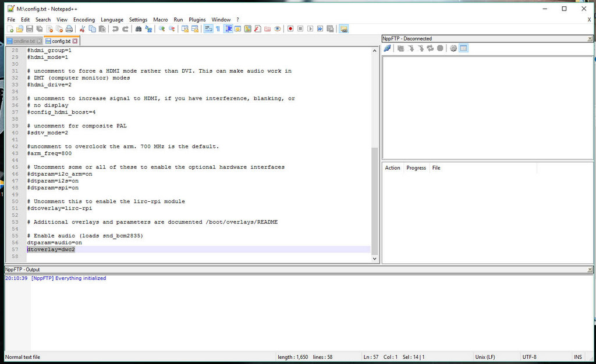Toggle Show all characters pilcrow icon

coord(218,28)
